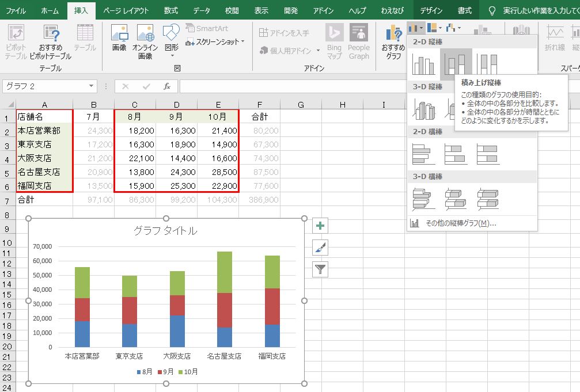Switch to the 書式 chart tab

[x=465, y=10]
